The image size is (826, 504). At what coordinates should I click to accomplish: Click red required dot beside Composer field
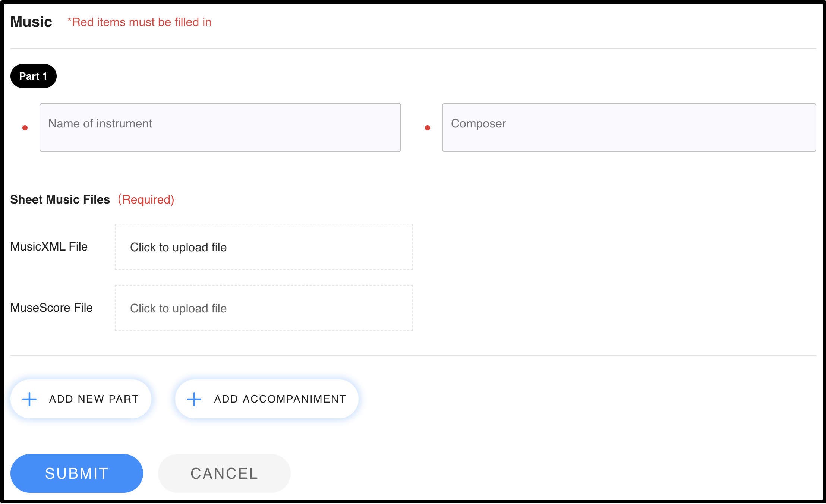coord(428,128)
